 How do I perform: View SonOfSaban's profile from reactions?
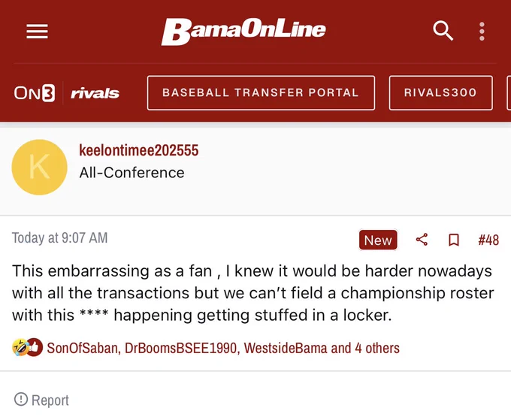[x=83, y=348]
